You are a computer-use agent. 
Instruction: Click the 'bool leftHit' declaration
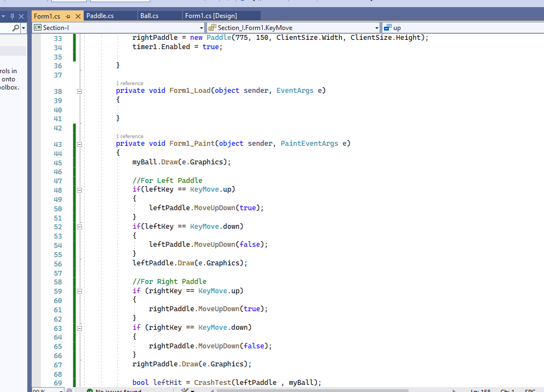click(x=157, y=382)
